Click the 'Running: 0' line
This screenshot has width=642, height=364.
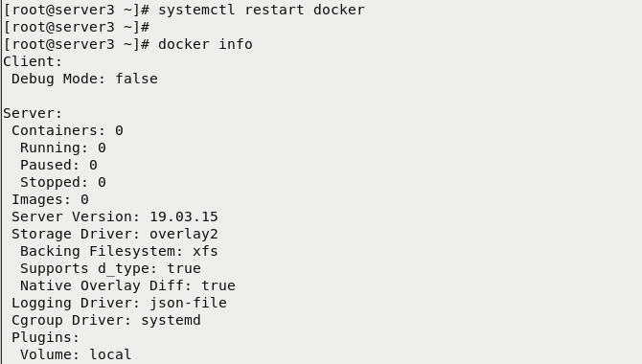point(63,148)
